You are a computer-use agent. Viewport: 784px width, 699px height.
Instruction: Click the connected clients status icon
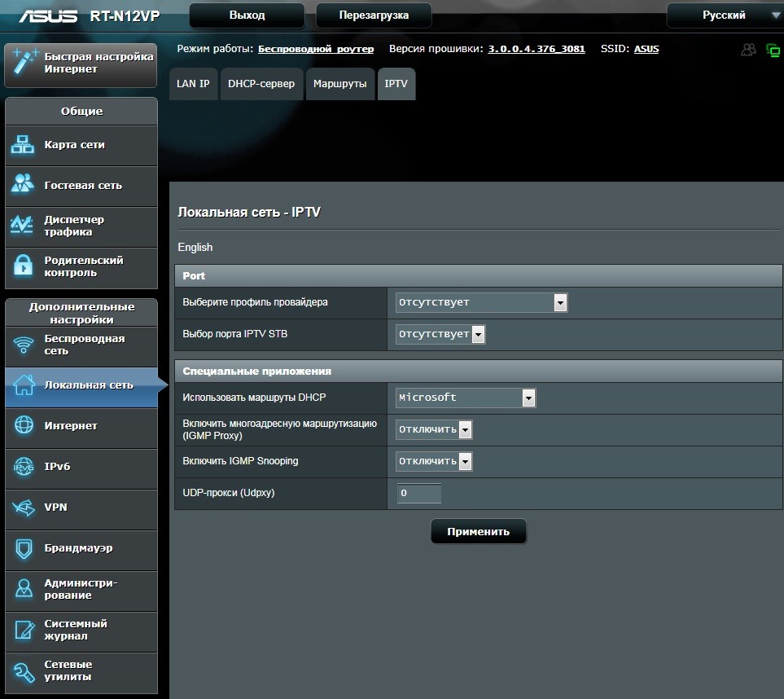(748, 50)
